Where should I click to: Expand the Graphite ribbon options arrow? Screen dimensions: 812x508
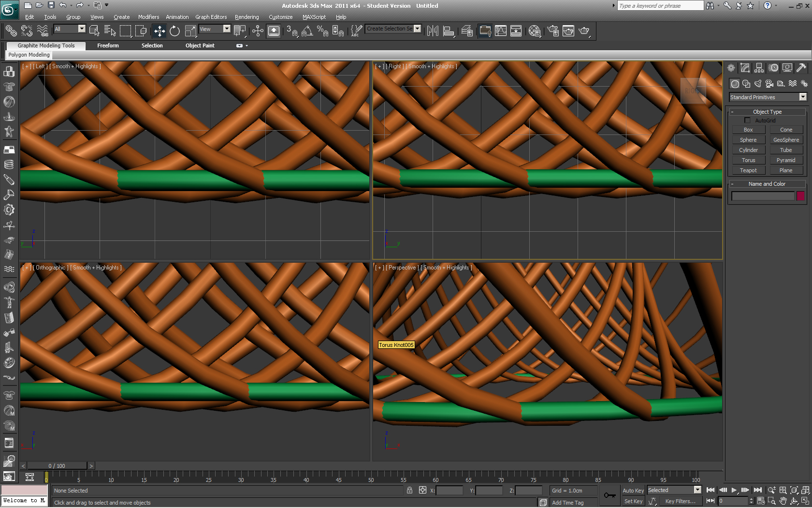[x=247, y=45]
